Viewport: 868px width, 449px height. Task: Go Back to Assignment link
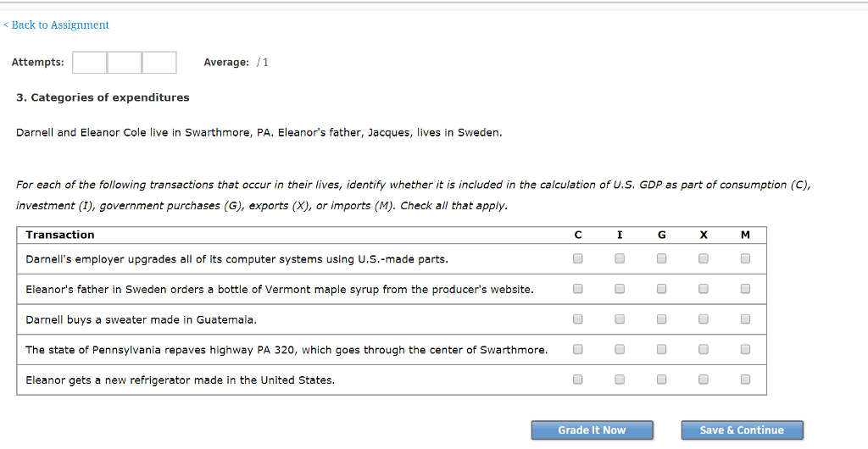57,25
